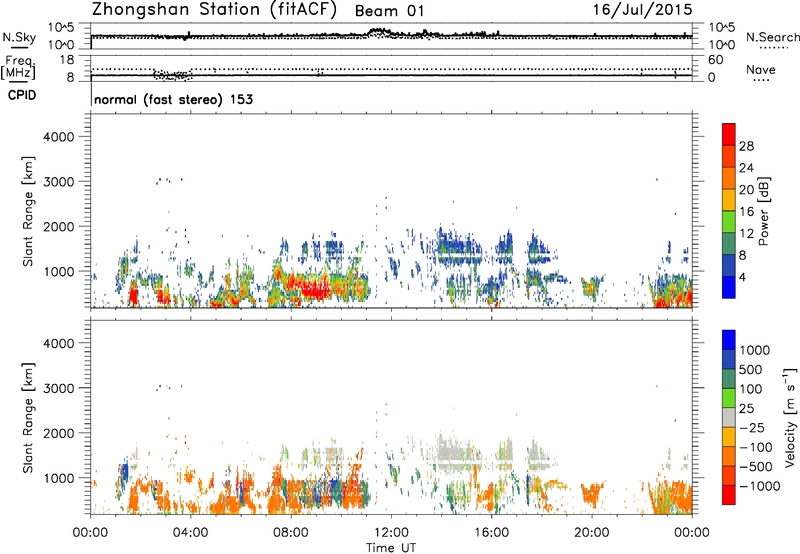Click the "-1000" tick on Velocity colorbar
Screen dimensions: 800x554
click(759, 486)
